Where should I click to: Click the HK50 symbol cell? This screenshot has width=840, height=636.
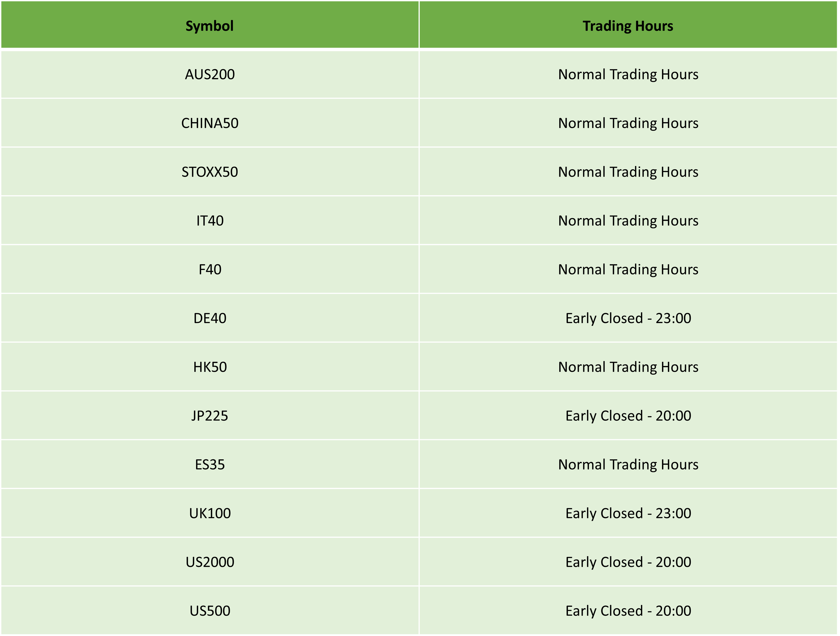(210, 367)
